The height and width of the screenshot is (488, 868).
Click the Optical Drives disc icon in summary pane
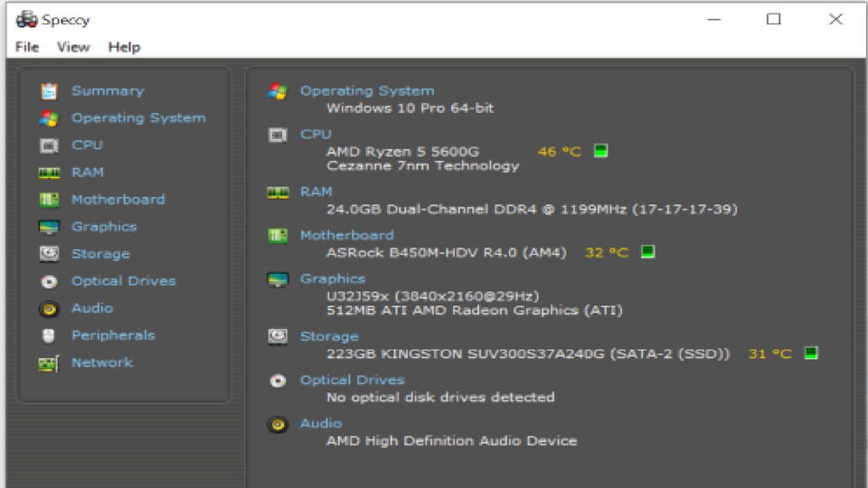click(x=278, y=380)
